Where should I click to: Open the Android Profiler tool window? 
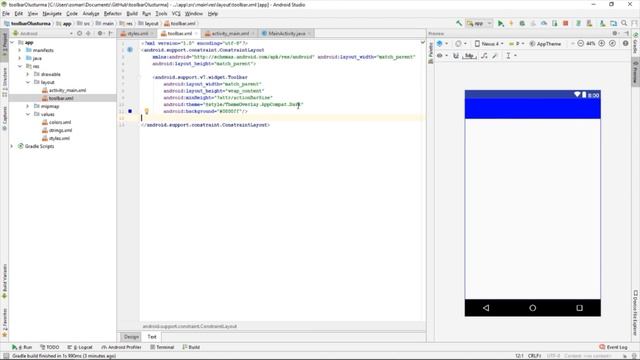tap(121, 347)
